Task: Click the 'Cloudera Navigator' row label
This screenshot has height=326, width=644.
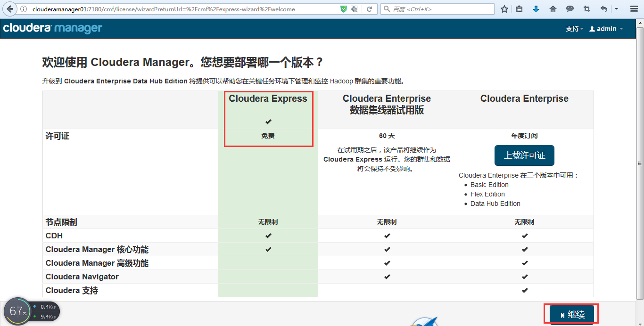Action: [x=82, y=277]
